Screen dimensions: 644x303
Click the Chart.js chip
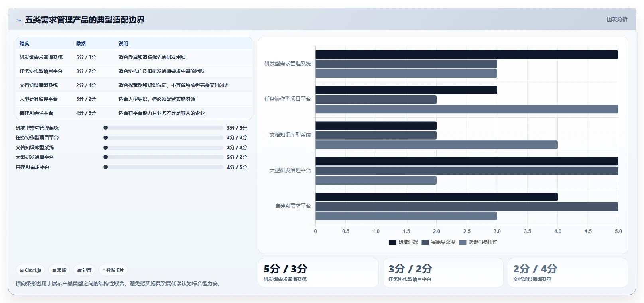point(30,270)
